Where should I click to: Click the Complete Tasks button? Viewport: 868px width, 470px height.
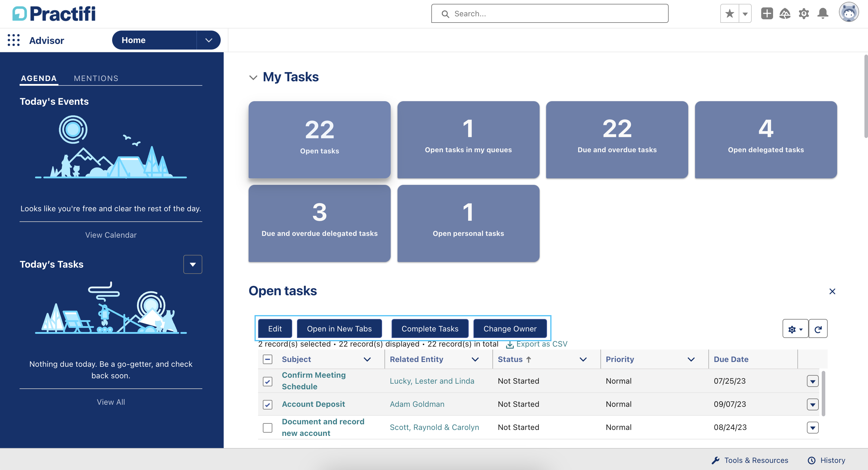click(x=430, y=328)
